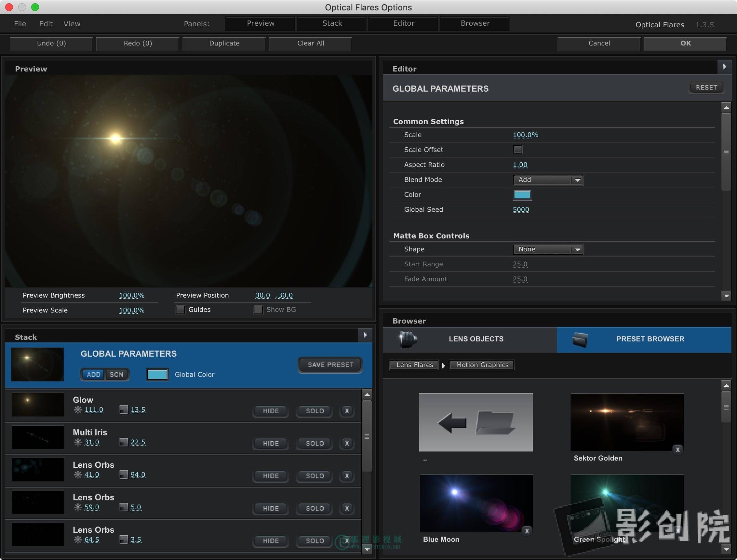Toggle the Guides checkbox
737x560 pixels.
[x=180, y=310]
